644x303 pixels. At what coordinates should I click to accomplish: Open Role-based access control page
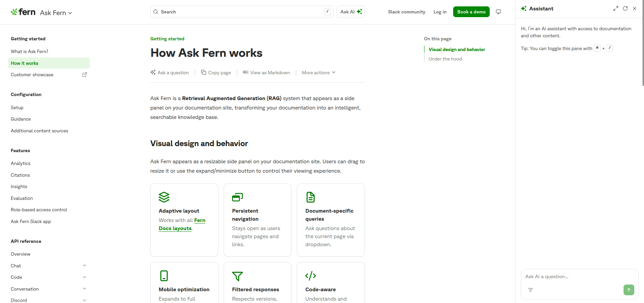[39, 210]
